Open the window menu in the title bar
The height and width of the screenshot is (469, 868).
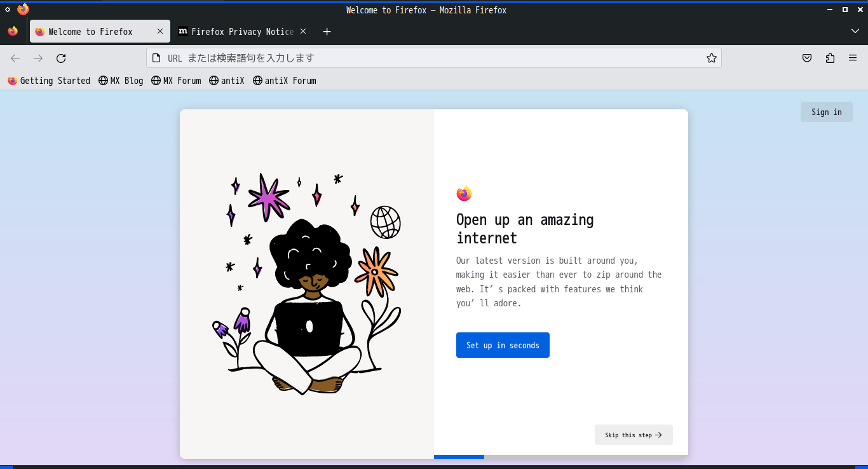point(8,10)
